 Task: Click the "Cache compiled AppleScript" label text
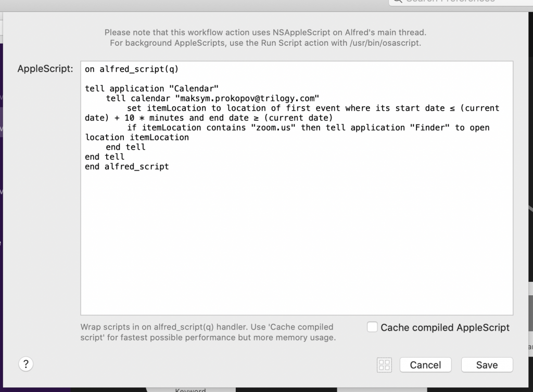coord(445,328)
